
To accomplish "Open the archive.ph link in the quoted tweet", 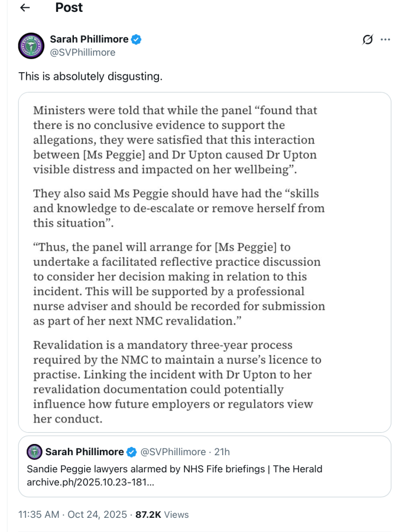I will (x=90, y=482).
